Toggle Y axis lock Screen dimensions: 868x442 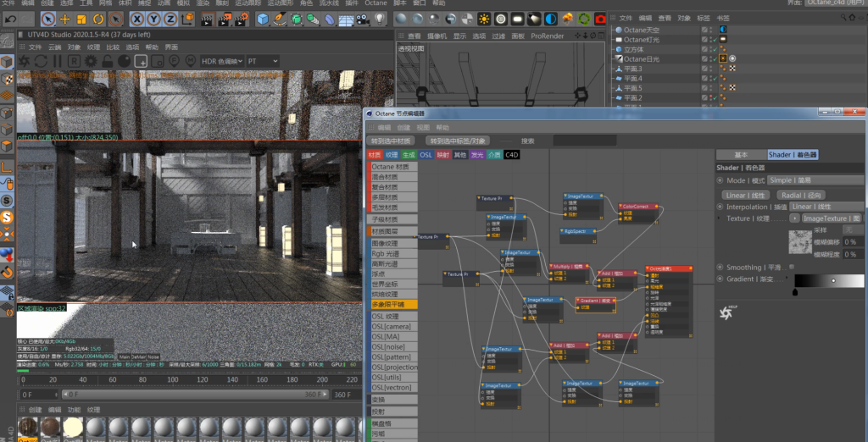154,20
